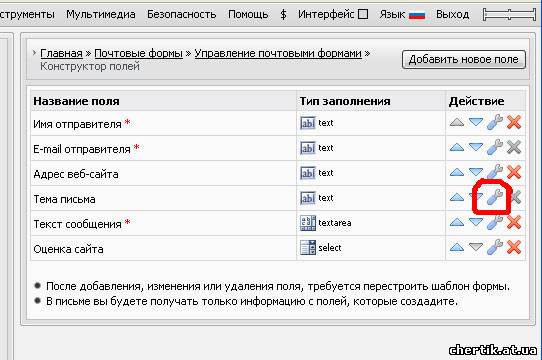This screenshot has height=360, width=542.
Task: Open the Безопасность menu
Action: pyautogui.click(x=181, y=15)
